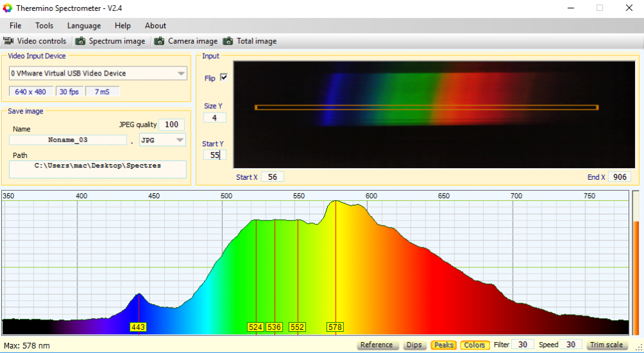Capture the Camera image from toolbar
The width and height of the screenshot is (644, 353).
[185, 41]
